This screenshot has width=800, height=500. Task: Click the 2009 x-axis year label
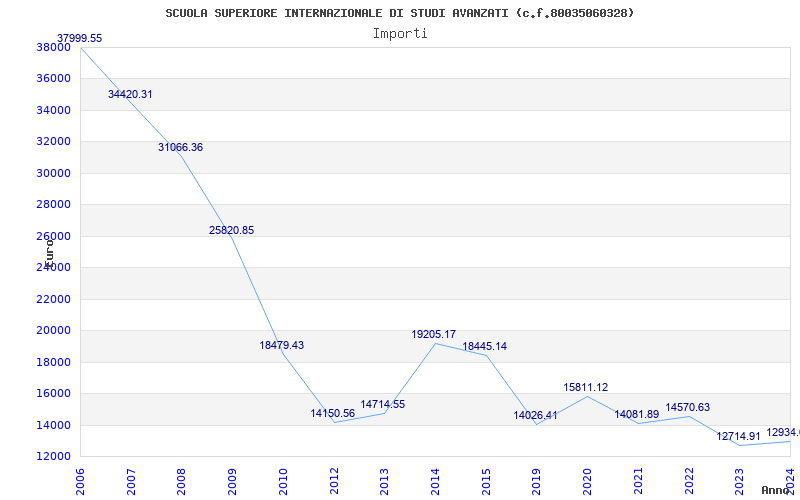tap(233, 481)
